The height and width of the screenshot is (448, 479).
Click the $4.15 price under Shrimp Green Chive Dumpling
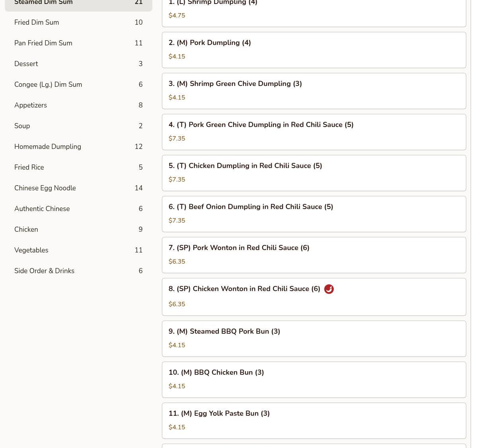177,98
